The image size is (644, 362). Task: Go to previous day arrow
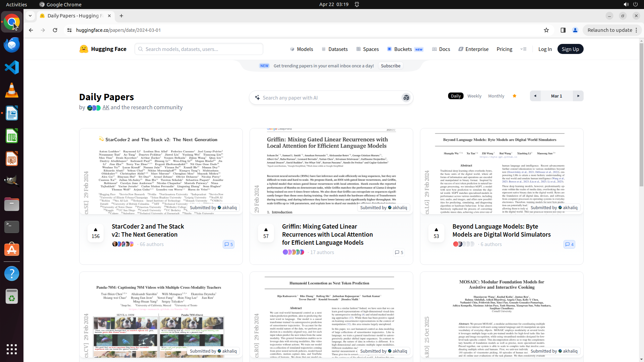coord(535,96)
